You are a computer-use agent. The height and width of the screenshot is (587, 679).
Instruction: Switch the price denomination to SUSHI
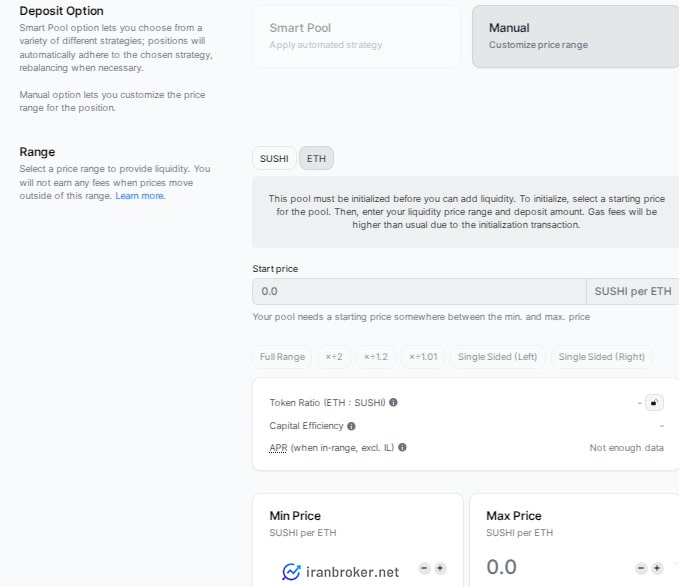click(274, 158)
